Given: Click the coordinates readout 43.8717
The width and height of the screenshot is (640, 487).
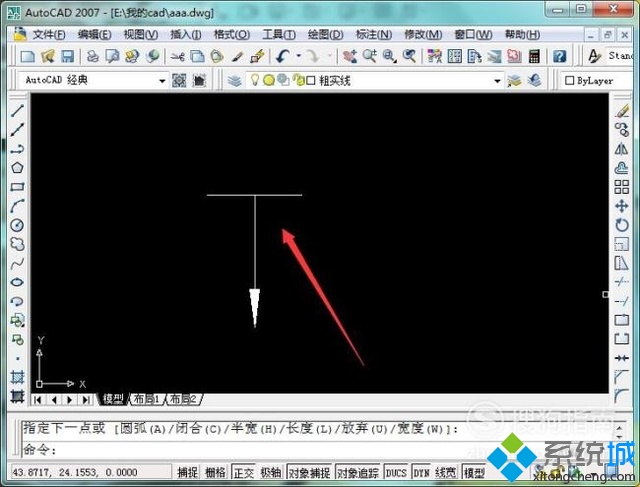Looking at the screenshot, I should (74, 472).
